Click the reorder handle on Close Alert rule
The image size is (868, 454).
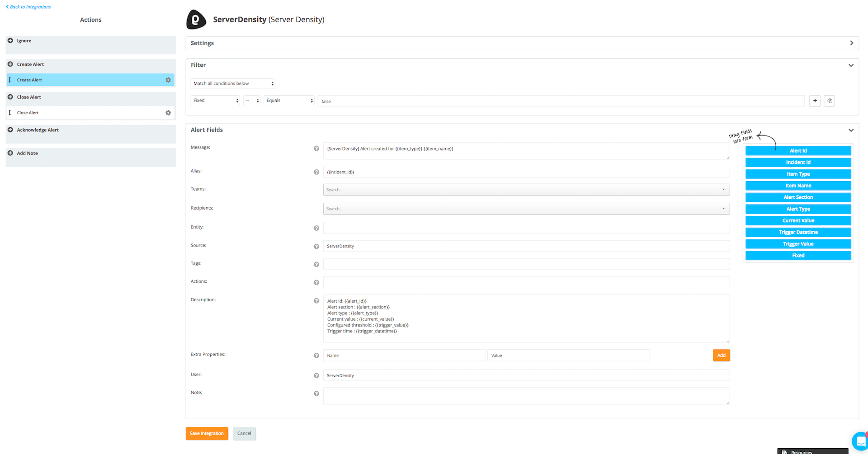[10, 113]
